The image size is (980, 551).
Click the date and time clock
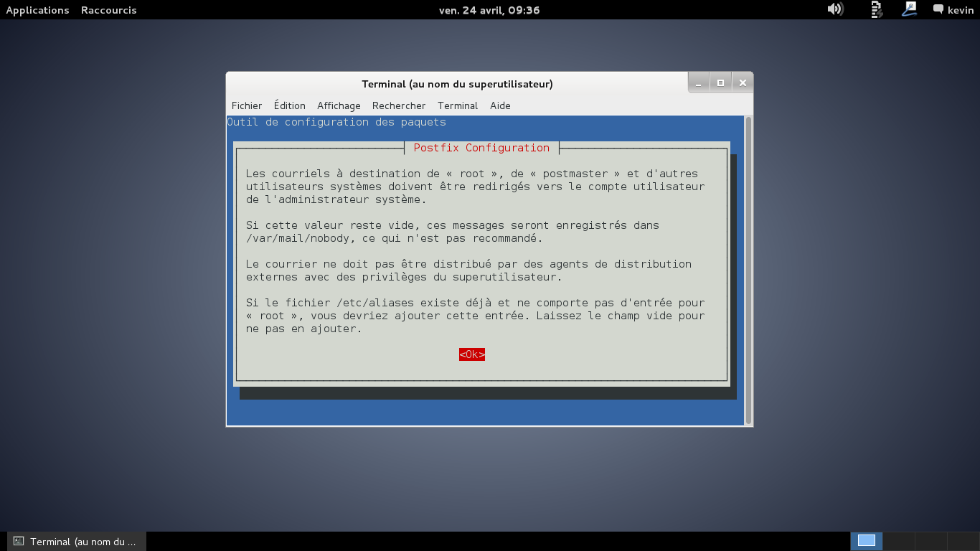pyautogui.click(x=489, y=10)
